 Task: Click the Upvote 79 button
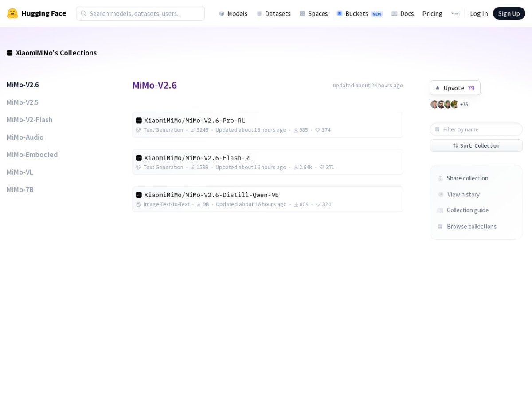pos(455,88)
